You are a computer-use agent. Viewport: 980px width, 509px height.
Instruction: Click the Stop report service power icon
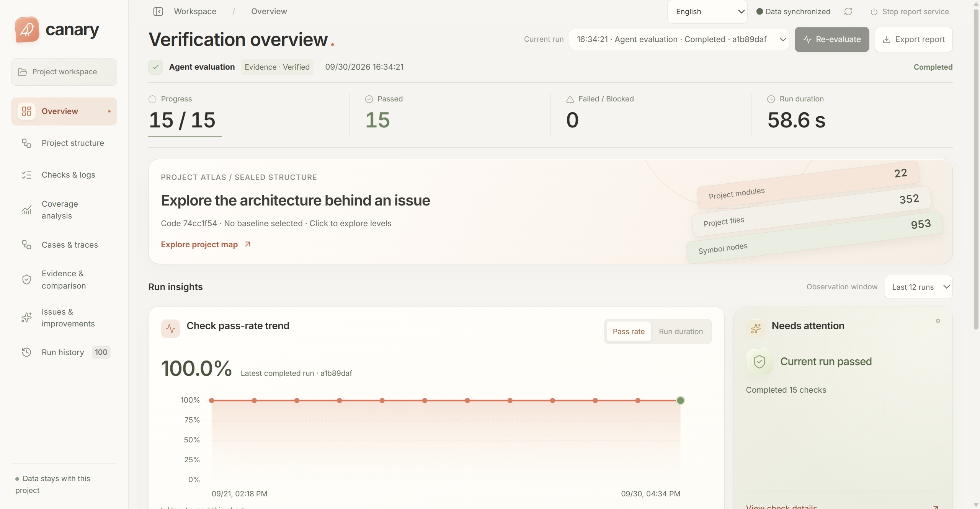[874, 12]
